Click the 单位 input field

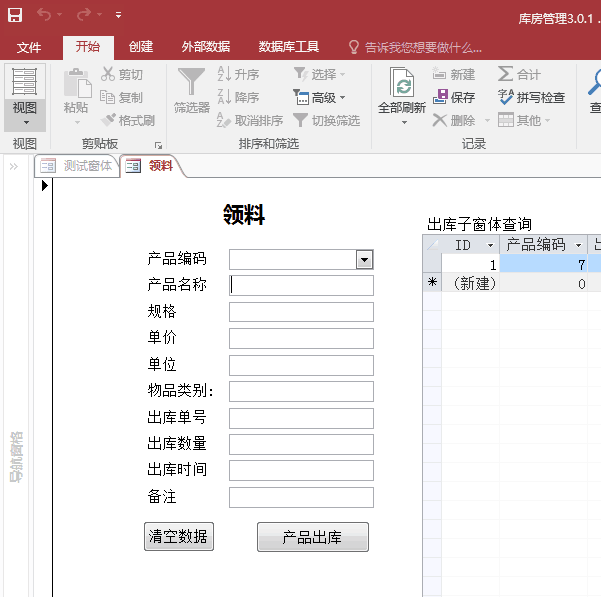point(301,365)
